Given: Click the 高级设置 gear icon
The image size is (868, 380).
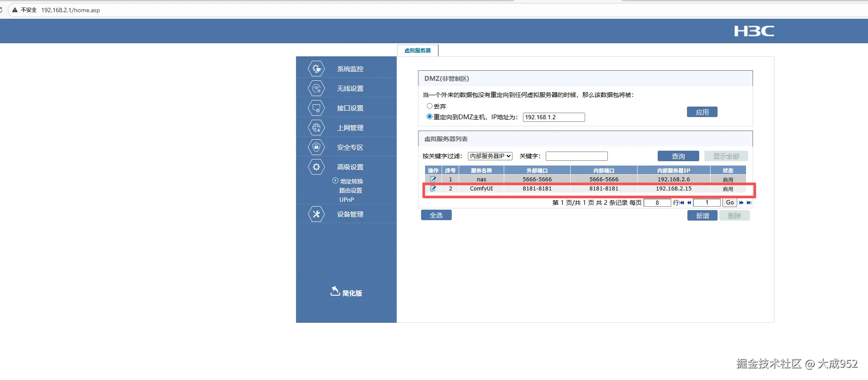Looking at the screenshot, I should (316, 167).
